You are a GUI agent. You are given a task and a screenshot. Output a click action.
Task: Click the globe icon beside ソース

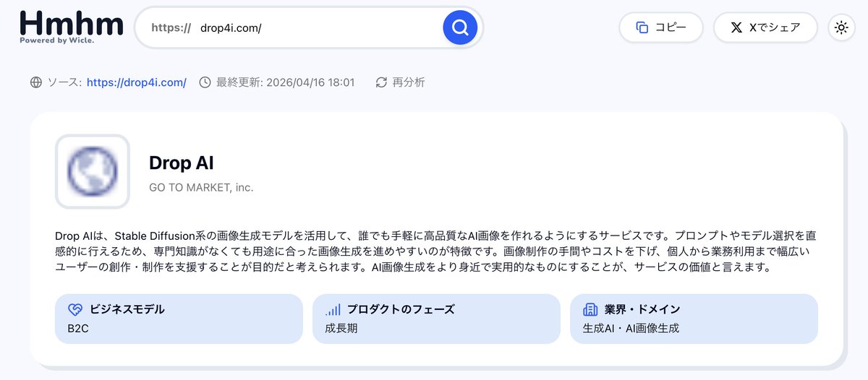pos(36,82)
